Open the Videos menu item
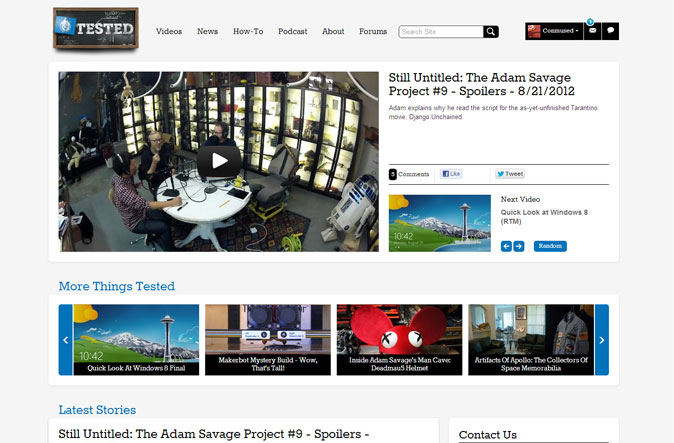Screen dimensions: 674x443 169,31
